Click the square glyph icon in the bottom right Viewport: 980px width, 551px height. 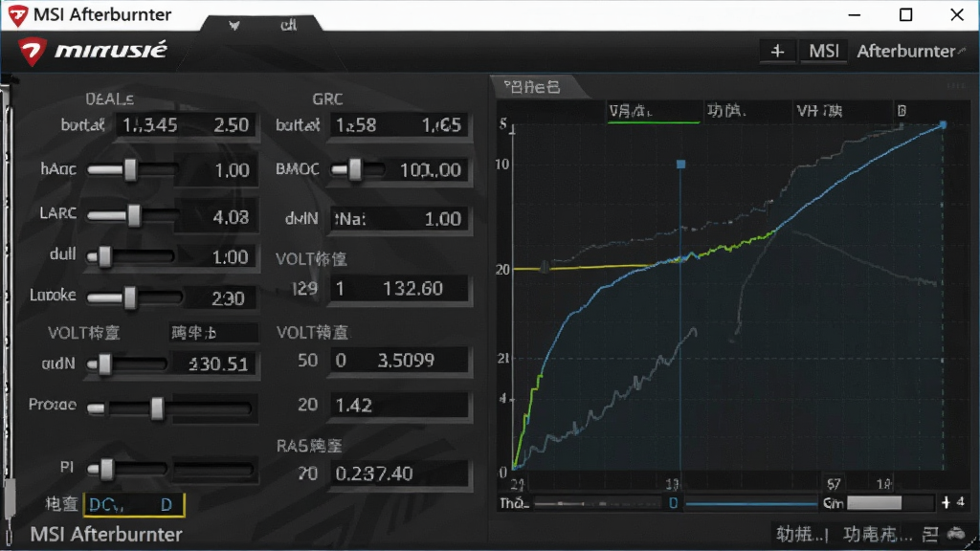pyautogui.click(x=930, y=535)
